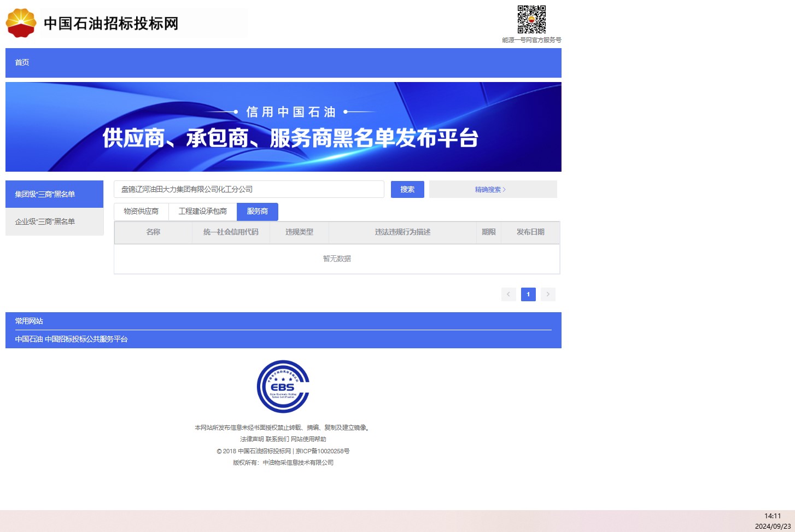Switch to the 工程建设承包商 tab
Screen dimensions: 795x532
pyautogui.click(x=203, y=212)
